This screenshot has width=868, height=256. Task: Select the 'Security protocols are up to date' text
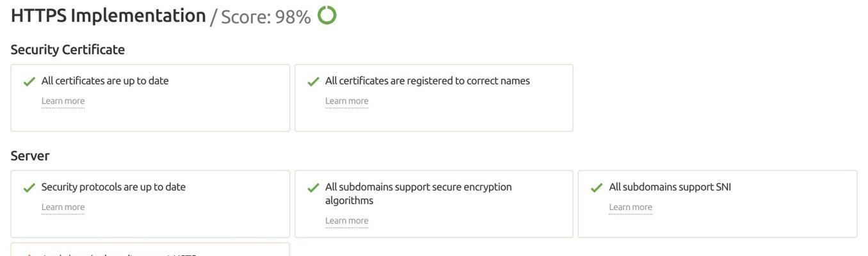[x=113, y=187]
